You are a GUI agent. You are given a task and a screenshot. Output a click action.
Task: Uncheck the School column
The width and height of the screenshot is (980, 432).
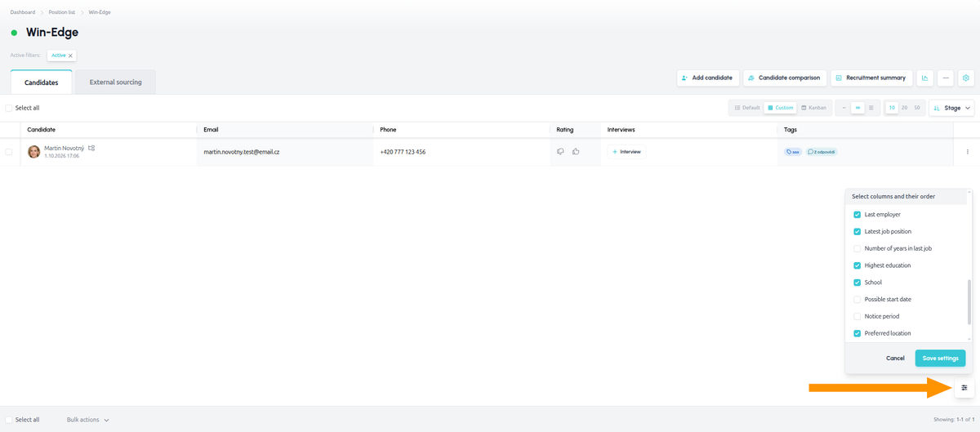857,283
